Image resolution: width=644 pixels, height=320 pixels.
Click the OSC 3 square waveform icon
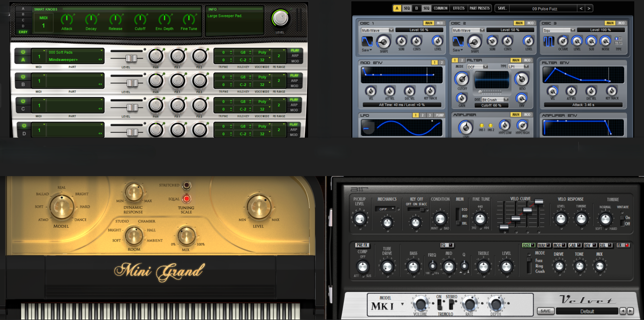coord(549,41)
